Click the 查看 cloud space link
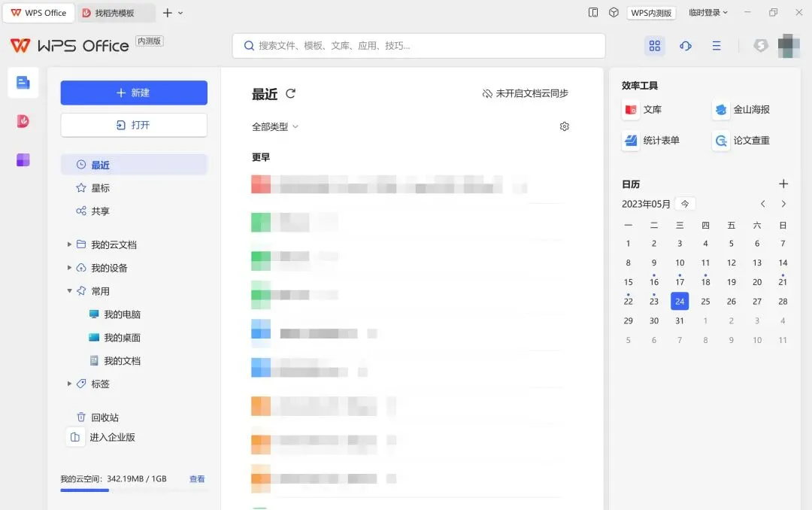 (x=197, y=479)
